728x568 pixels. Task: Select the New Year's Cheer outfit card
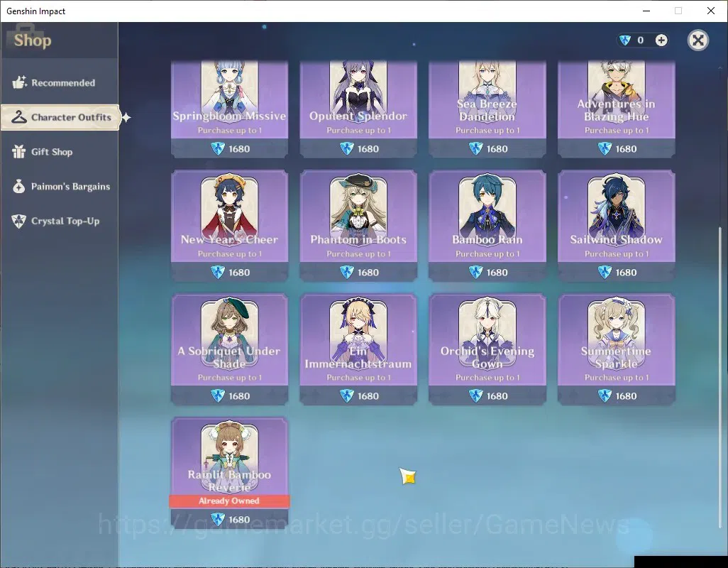click(x=229, y=225)
